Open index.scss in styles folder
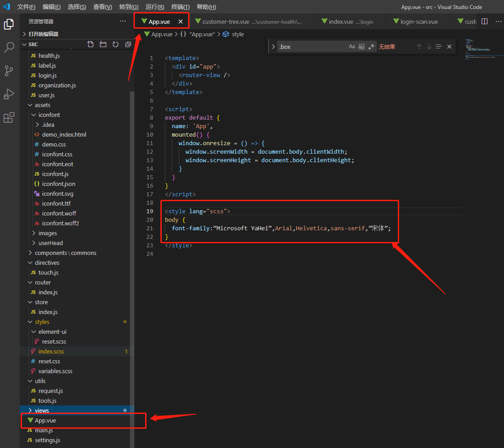 77,351
